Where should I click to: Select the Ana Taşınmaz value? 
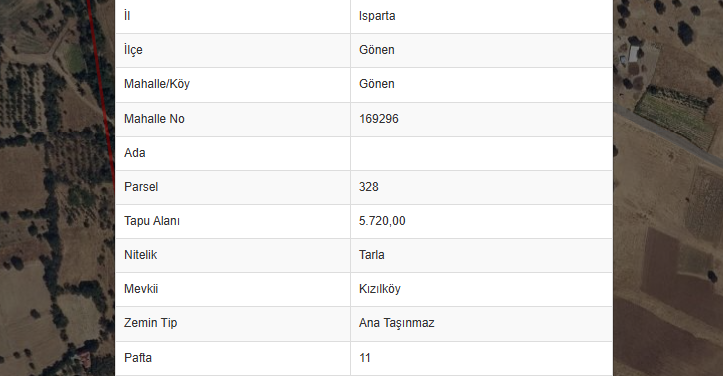pos(397,323)
